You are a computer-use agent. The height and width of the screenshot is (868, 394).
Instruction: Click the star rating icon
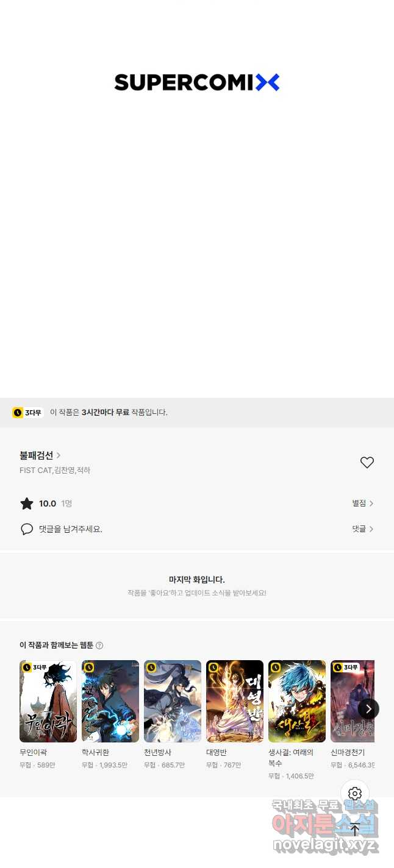point(27,503)
